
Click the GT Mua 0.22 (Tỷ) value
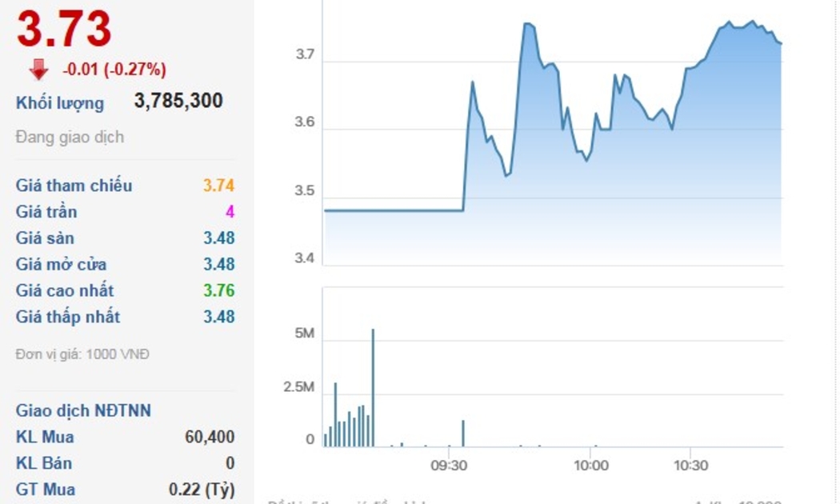point(202,490)
